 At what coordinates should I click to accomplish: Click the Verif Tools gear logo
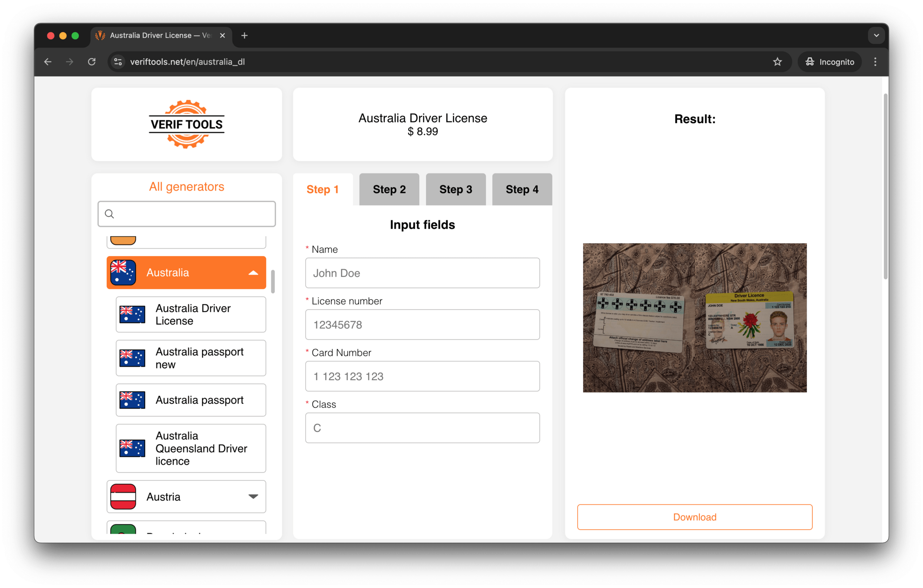point(186,125)
